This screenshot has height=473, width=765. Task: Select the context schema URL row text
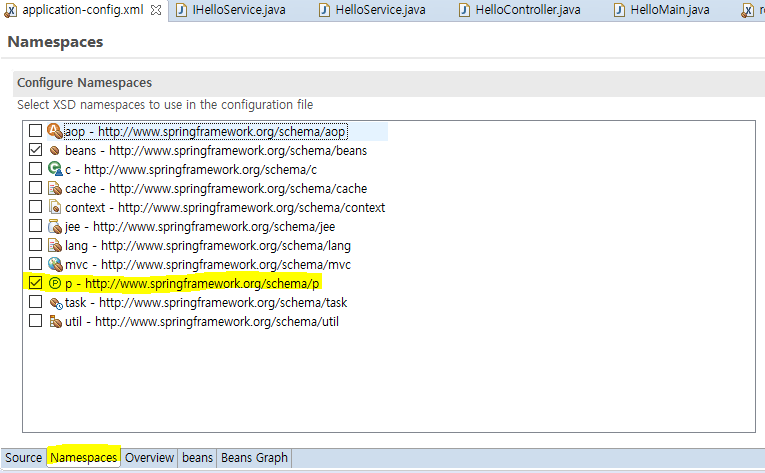click(x=225, y=208)
